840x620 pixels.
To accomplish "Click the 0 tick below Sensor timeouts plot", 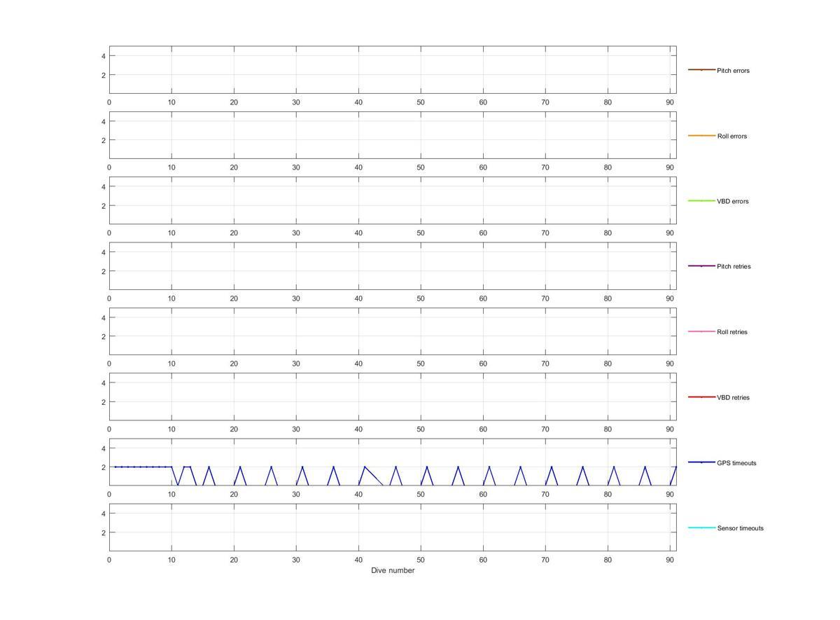I will pyautogui.click(x=109, y=560).
